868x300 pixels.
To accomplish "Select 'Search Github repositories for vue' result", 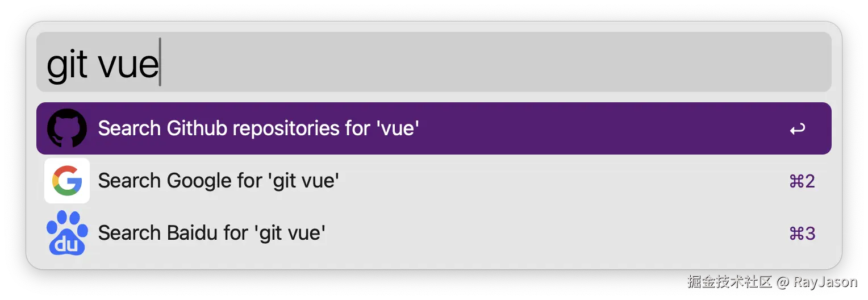I will pyautogui.click(x=258, y=128).
